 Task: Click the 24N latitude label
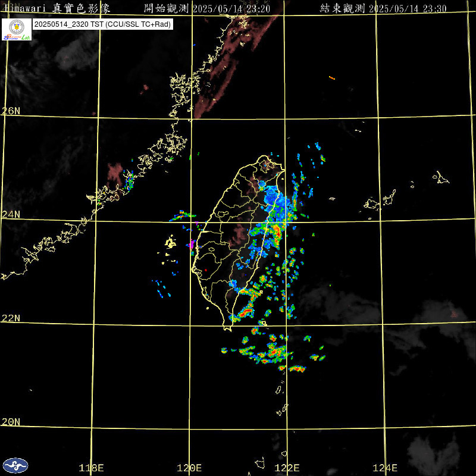click(11, 215)
